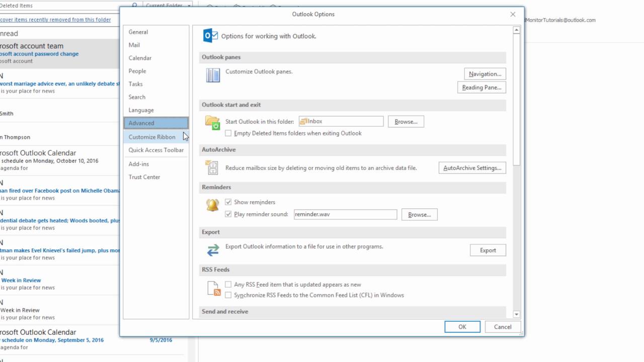Check Any RSS Feed item updated appears as new
Viewport: 644px width, 362px height.
pyautogui.click(x=228, y=285)
